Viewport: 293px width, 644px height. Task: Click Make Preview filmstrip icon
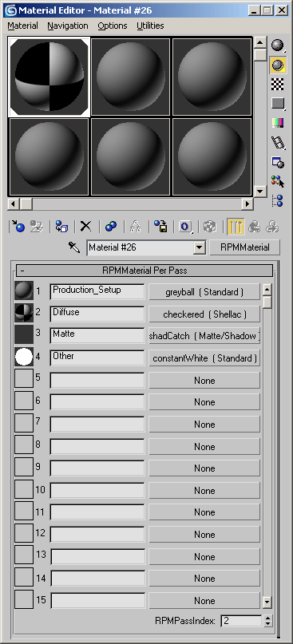click(279, 142)
